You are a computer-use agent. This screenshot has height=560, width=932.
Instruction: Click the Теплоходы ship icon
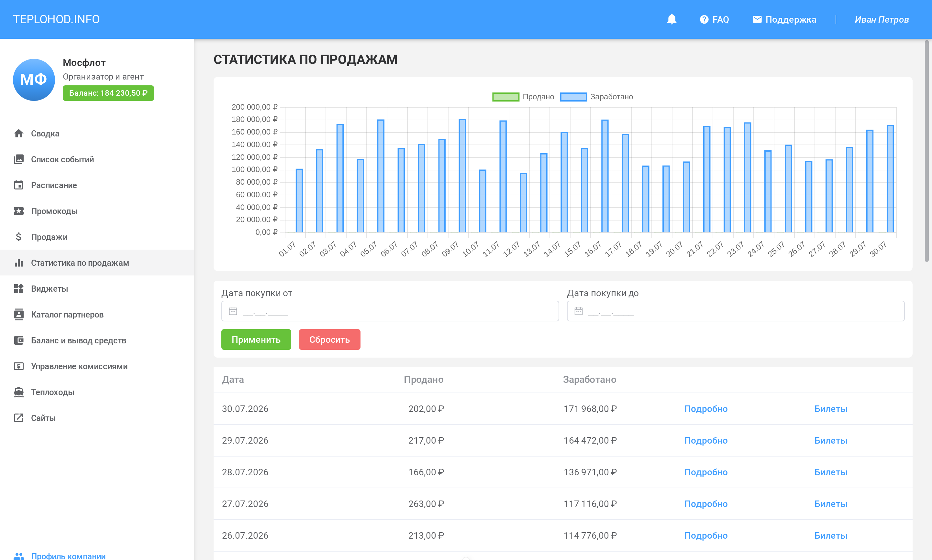[x=18, y=392]
